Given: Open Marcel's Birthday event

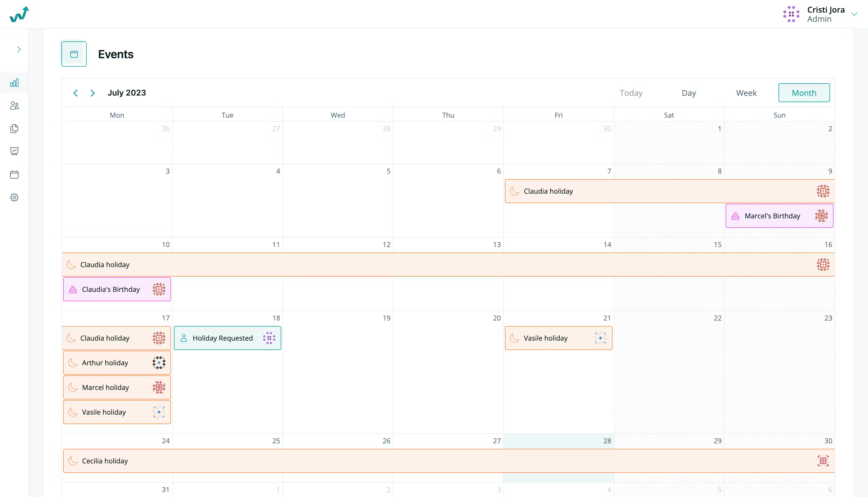Looking at the screenshot, I should coord(772,216).
